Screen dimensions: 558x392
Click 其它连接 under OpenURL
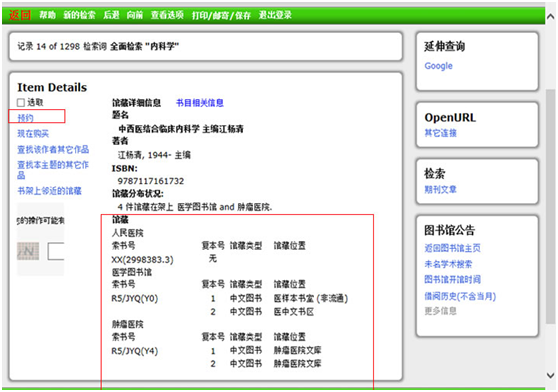440,133
